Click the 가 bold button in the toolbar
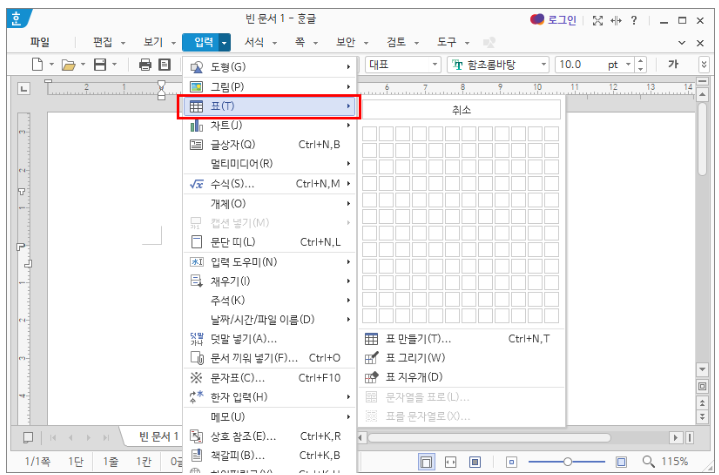 [x=673, y=64]
